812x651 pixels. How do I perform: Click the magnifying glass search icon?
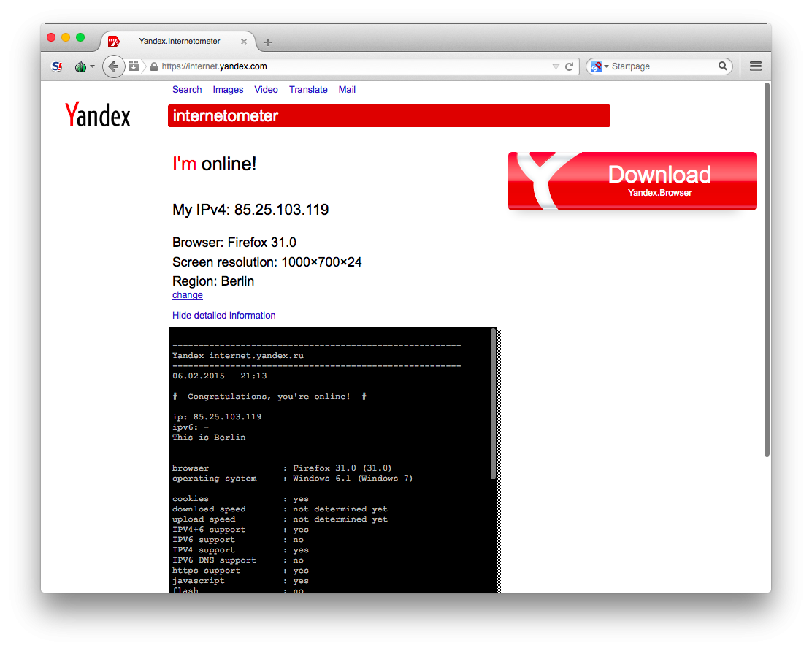click(723, 66)
